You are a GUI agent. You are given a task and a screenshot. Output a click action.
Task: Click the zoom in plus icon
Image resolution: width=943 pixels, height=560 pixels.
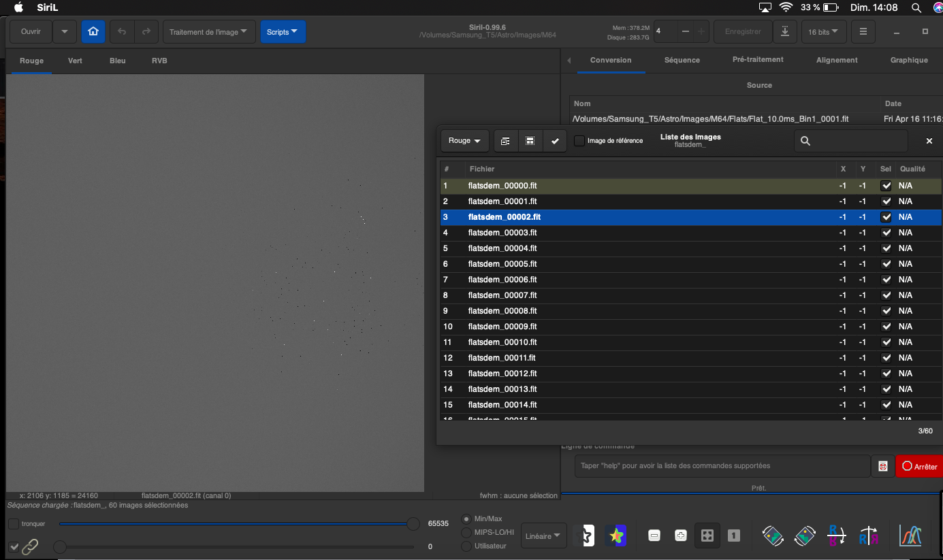680,536
